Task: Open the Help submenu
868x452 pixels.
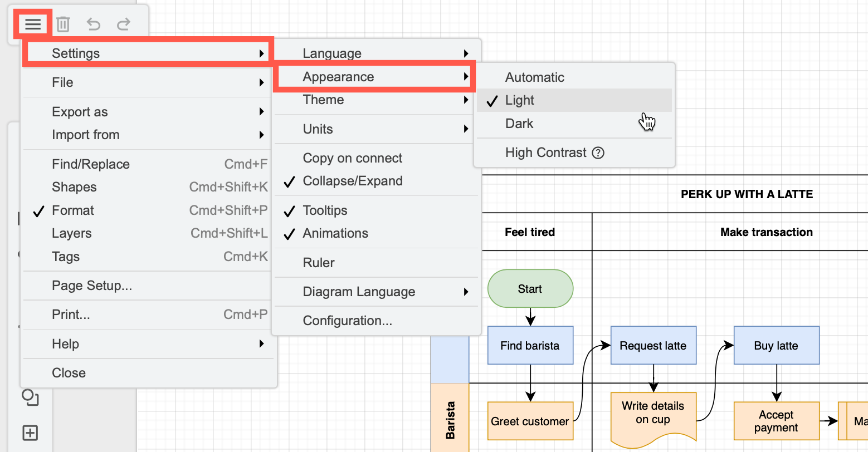Action: click(65, 344)
